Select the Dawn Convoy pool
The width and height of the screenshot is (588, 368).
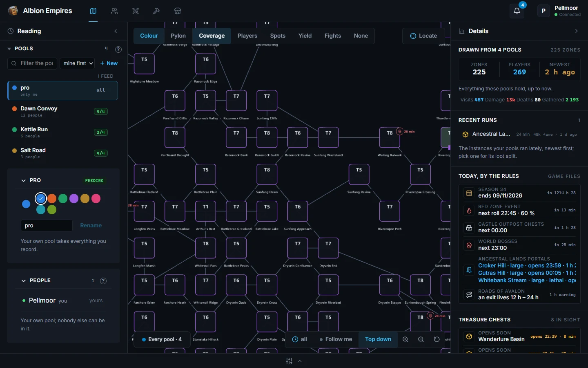click(x=62, y=111)
